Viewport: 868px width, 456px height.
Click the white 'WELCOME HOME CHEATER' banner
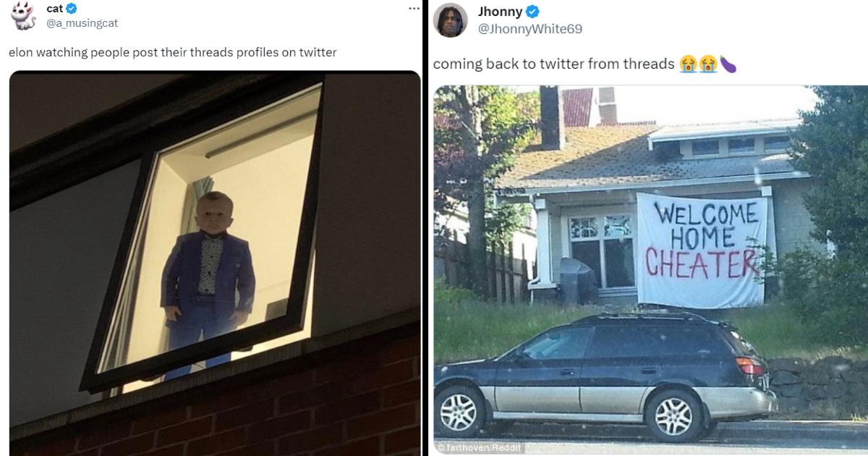point(702,250)
